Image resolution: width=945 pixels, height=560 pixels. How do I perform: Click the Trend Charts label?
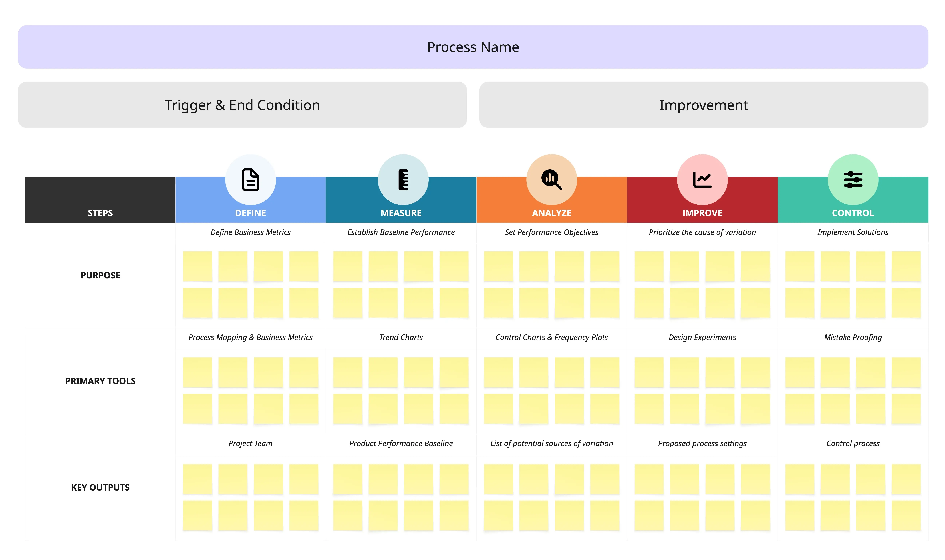click(401, 337)
